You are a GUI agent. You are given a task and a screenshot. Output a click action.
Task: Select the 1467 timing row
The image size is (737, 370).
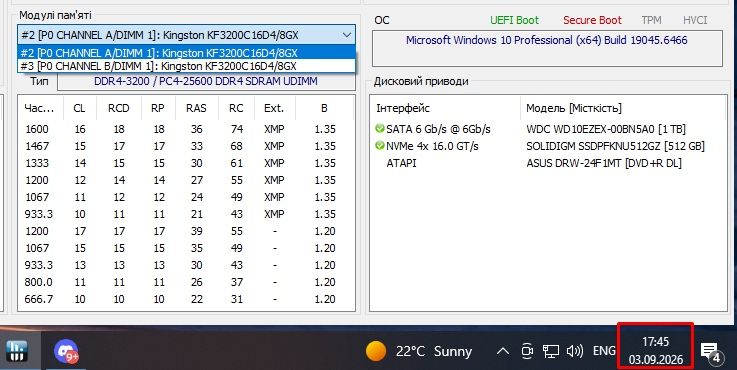[x=187, y=146]
